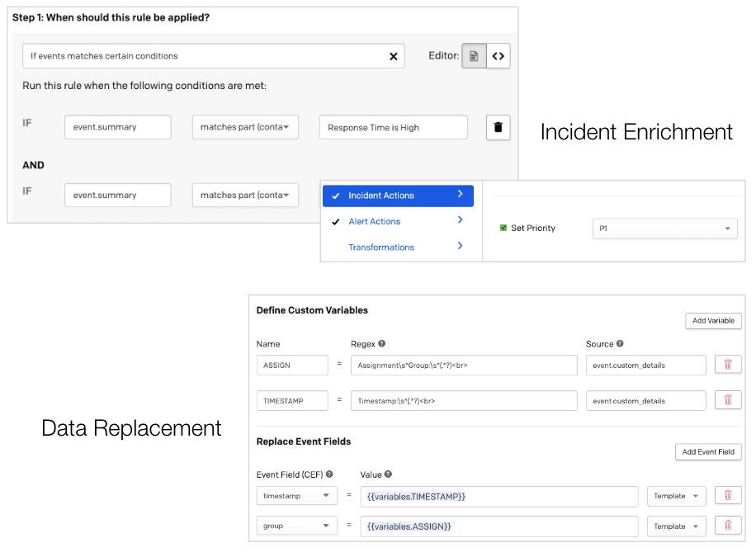
Task: Switch to the visual document editor
Action: click(474, 56)
